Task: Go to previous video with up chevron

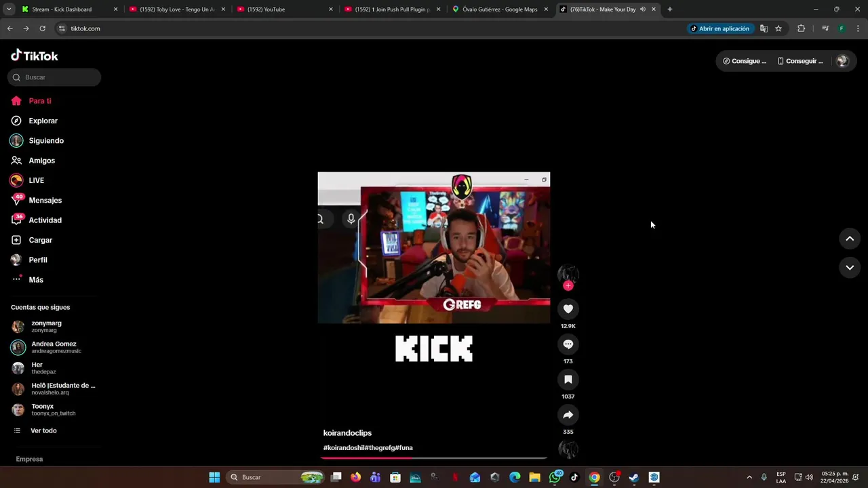Action: [x=850, y=239]
